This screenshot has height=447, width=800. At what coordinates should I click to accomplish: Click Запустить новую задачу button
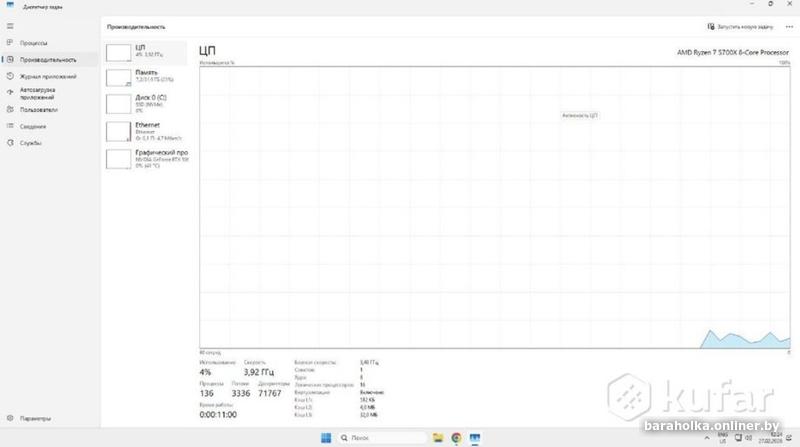click(x=740, y=27)
